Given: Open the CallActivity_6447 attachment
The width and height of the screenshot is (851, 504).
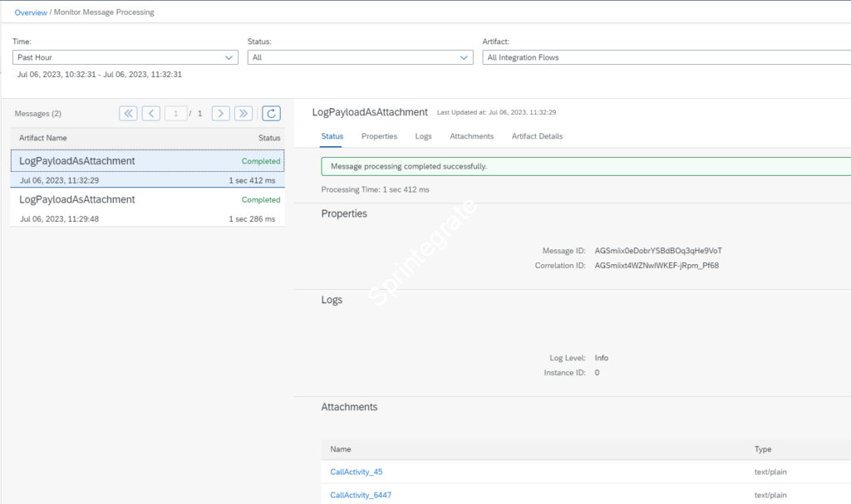Looking at the screenshot, I should point(360,494).
